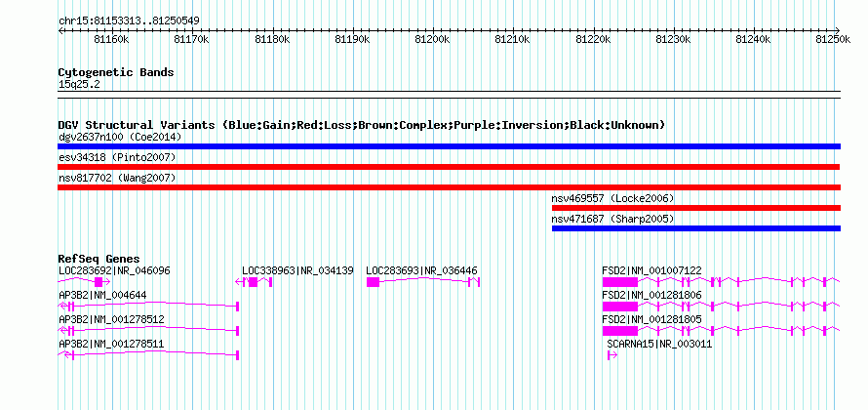Click the 81210k ruler position
This screenshot has height=410, width=868.
[513, 39]
